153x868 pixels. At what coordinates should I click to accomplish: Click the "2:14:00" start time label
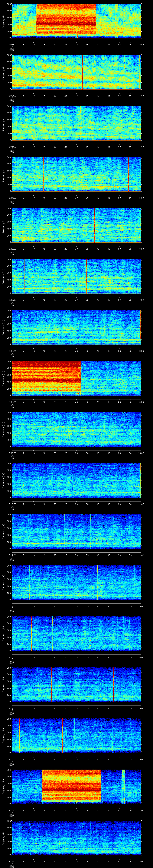coord(12,708)
